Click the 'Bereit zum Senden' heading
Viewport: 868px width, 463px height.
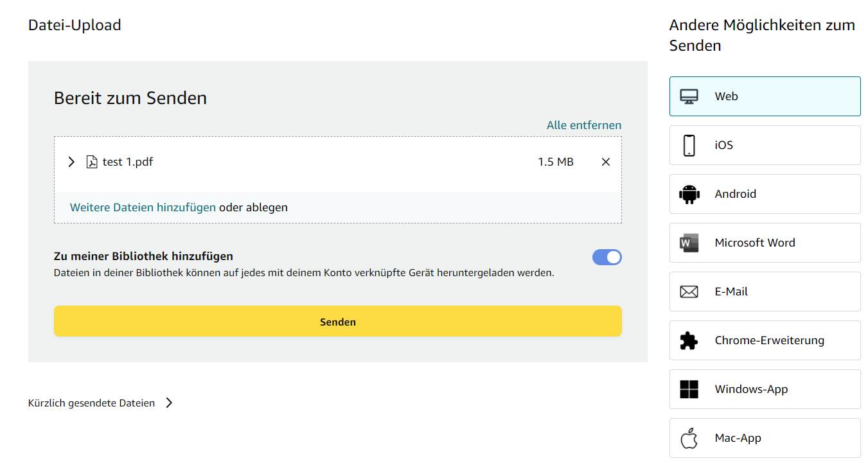pos(130,98)
